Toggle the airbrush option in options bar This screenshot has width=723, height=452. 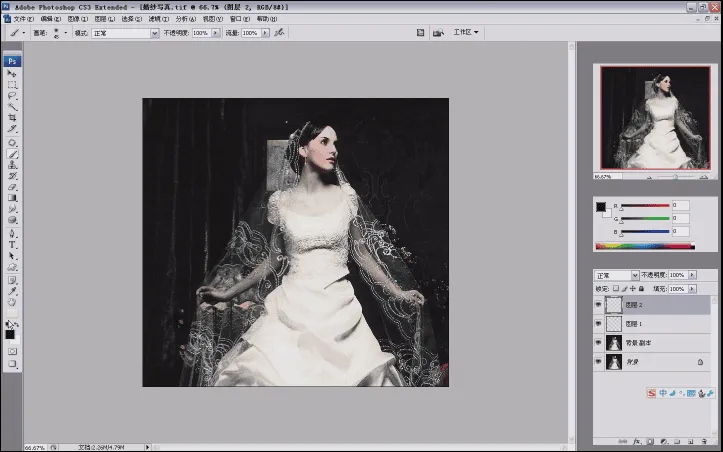277,33
